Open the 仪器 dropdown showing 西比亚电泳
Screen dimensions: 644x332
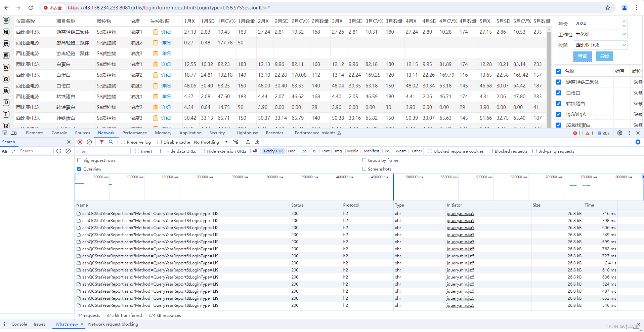click(600, 45)
